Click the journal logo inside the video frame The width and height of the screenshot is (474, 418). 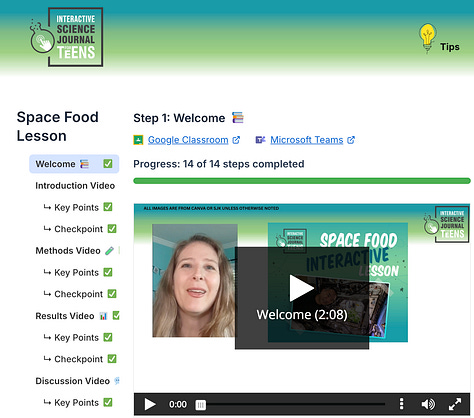click(446, 224)
